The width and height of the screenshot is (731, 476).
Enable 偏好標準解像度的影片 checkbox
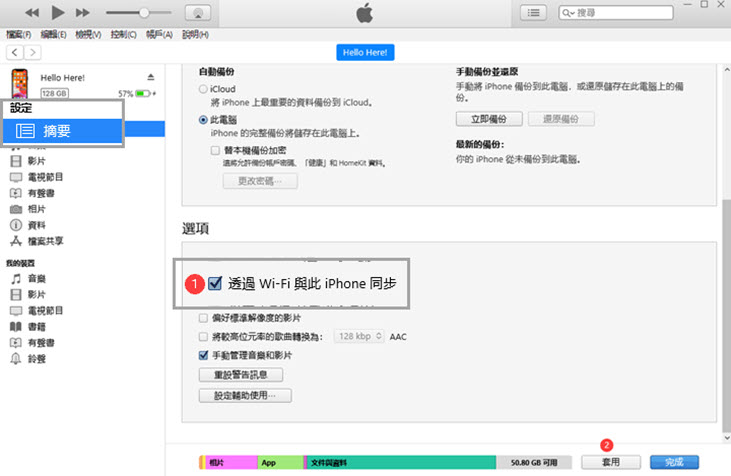[203, 318]
